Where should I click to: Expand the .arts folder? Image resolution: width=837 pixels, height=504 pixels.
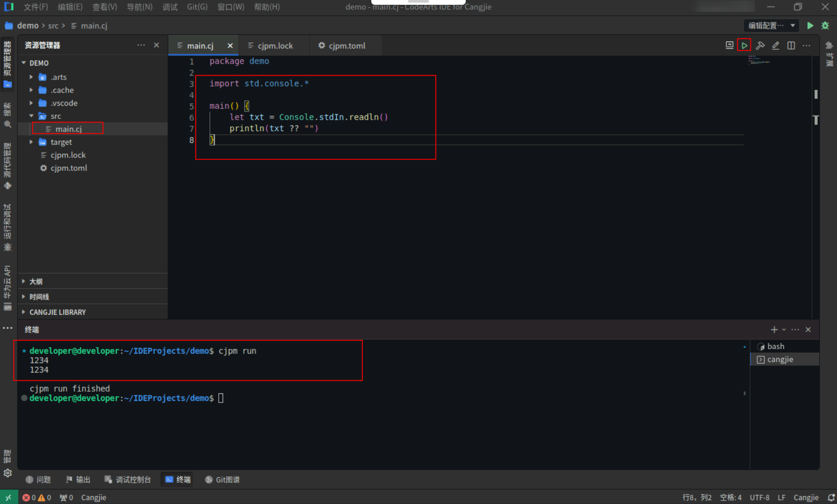pyautogui.click(x=31, y=77)
